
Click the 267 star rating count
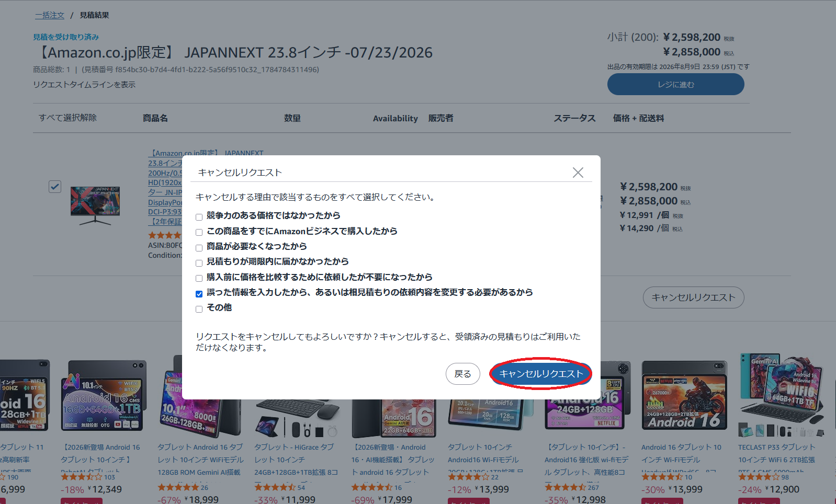click(x=593, y=487)
